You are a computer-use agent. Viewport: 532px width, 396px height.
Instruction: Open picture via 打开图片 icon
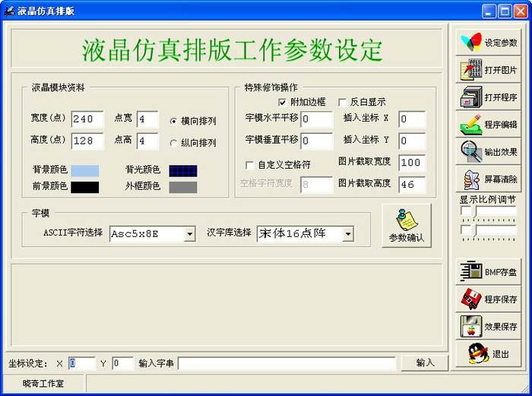coord(488,70)
